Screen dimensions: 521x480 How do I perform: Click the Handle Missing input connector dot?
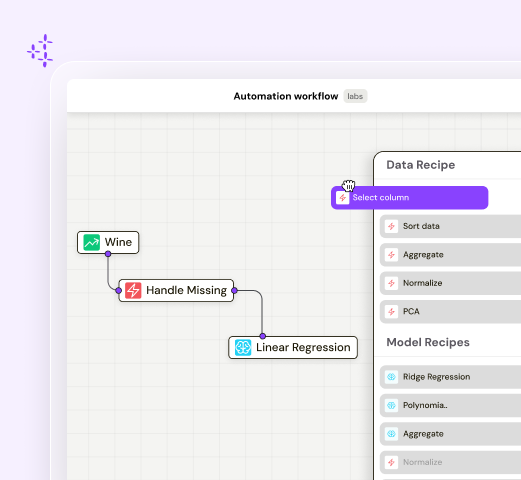[119, 291]
